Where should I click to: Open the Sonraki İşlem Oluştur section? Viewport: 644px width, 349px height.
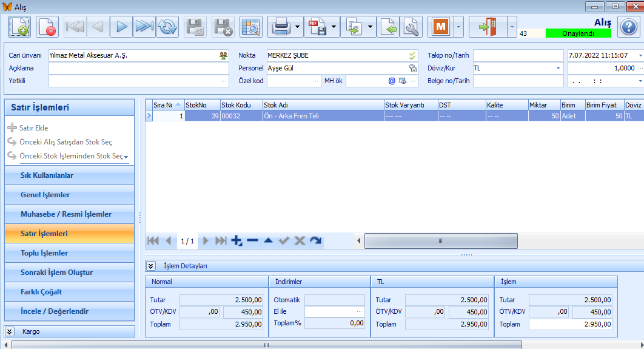(x=69, y=273)
